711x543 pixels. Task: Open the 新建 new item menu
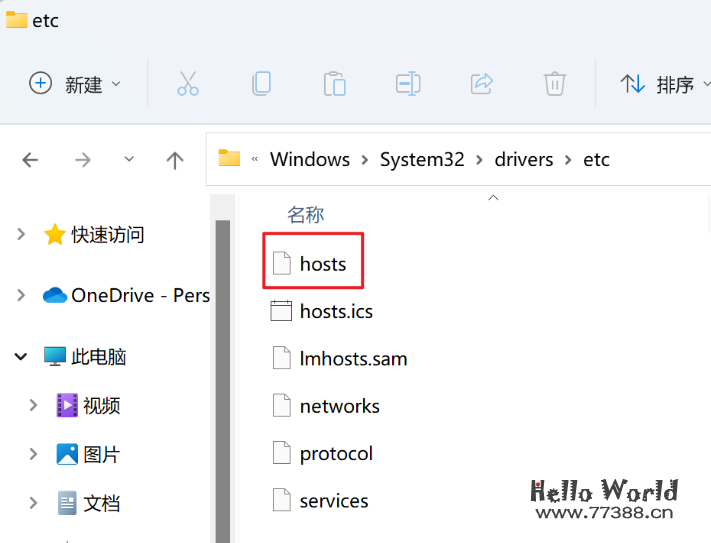click(75, 84)
